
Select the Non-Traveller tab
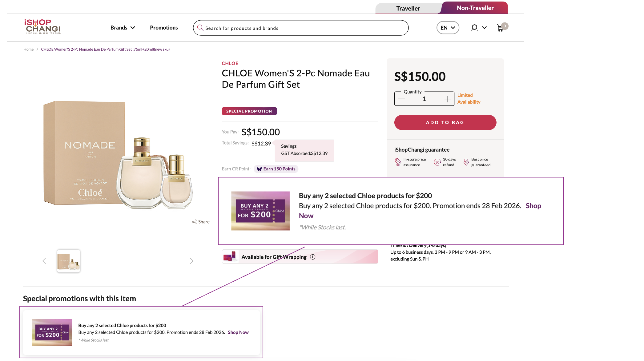pos(475,8)
